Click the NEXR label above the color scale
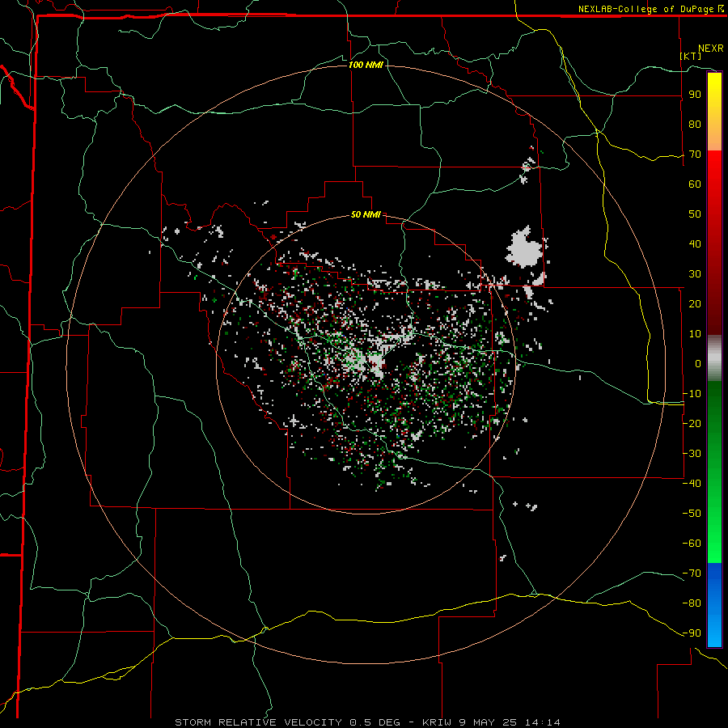 (x=711, y=49)
